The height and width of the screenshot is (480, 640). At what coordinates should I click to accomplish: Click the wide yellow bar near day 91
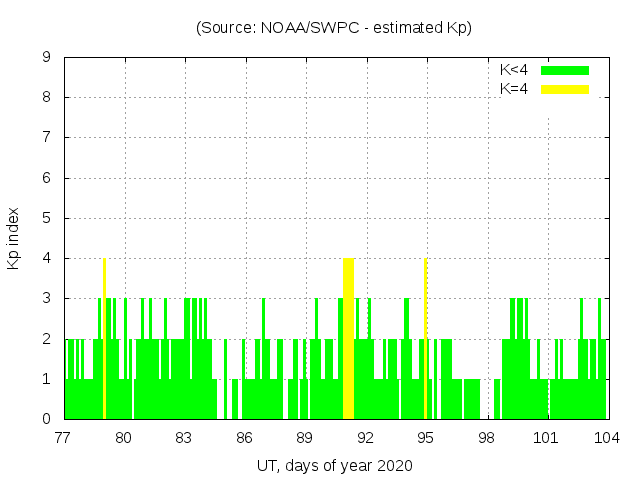pos(348,340)
